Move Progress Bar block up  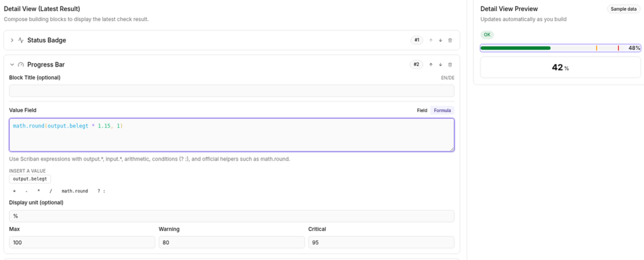pos(431,64)
